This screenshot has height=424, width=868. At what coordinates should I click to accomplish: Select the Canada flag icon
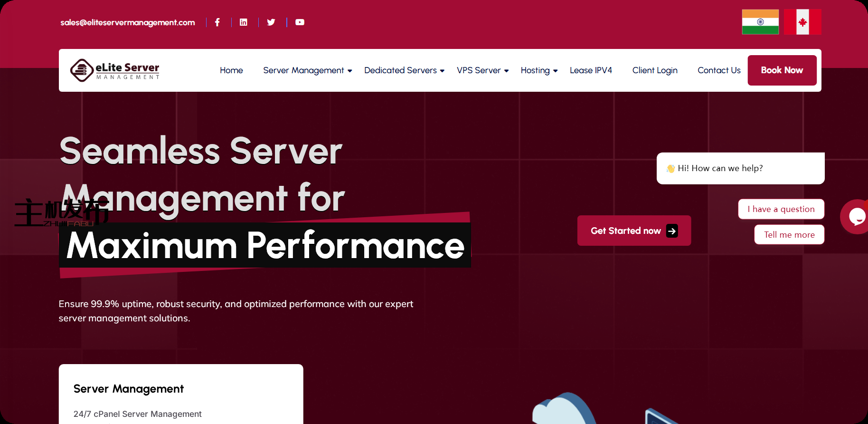[x=802, y=22]
